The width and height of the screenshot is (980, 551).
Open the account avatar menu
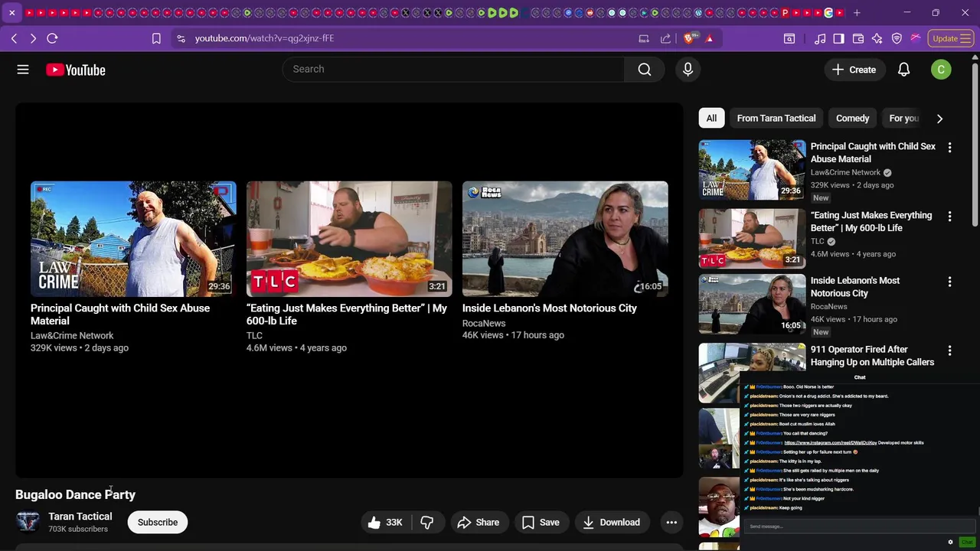(x=941, y=70)
